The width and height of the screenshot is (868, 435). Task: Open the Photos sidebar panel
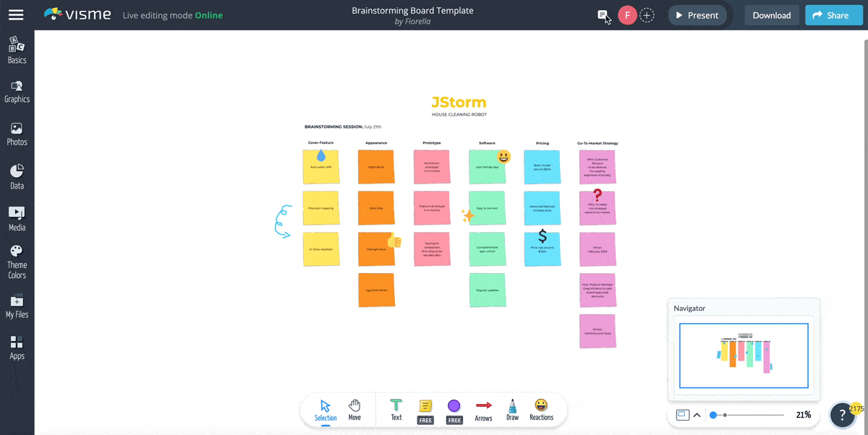coord(17,134)
